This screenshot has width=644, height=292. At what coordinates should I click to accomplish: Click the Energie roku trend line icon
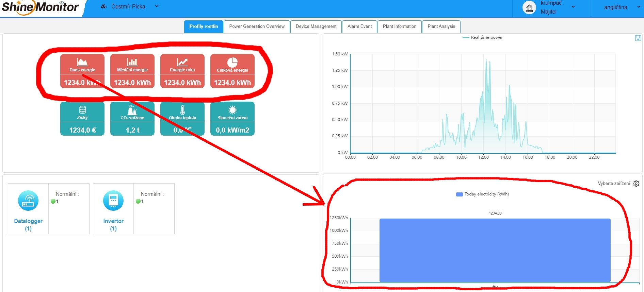182,62
